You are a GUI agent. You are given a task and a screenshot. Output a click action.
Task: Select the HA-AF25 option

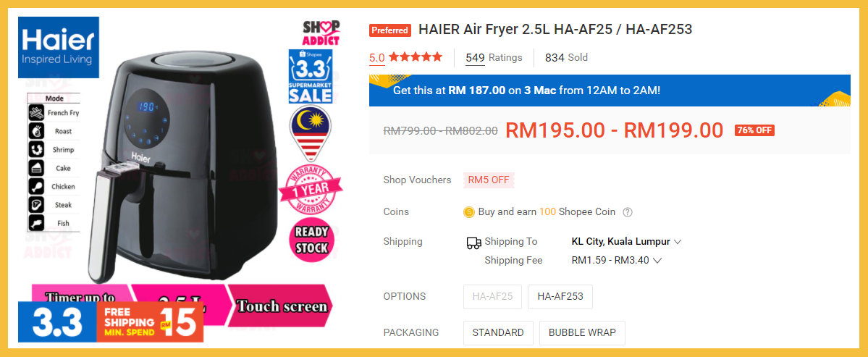pos(492,297)
